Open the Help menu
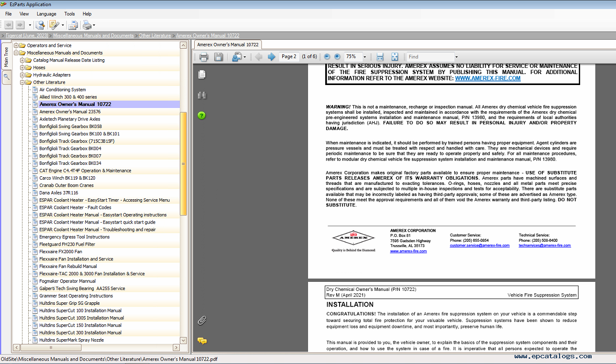 pyautogui.click(x=87, y=14)
